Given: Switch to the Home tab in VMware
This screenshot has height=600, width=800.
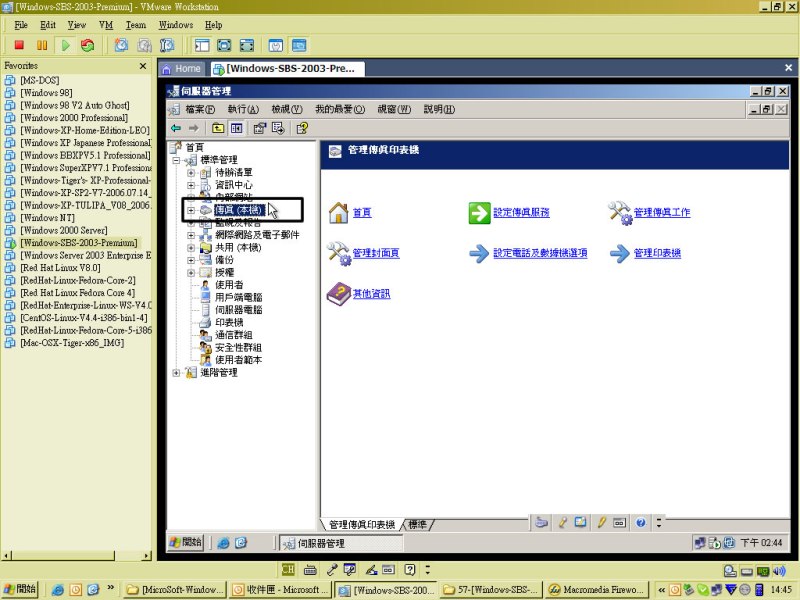Looking at the screenshot, I should [x=182, y=68].
